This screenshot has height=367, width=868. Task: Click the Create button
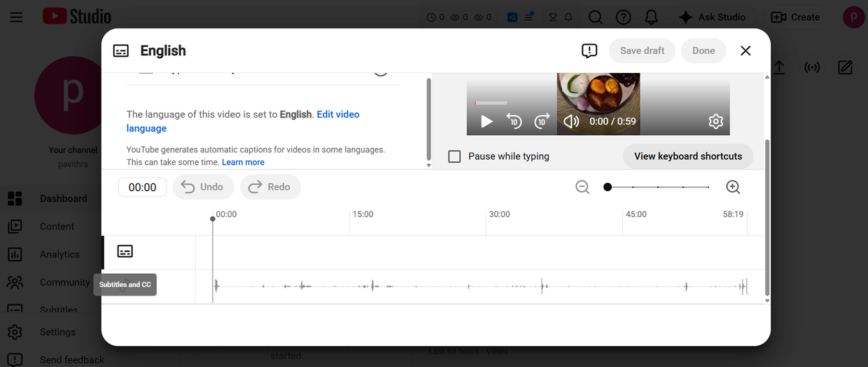click(795, 18)
